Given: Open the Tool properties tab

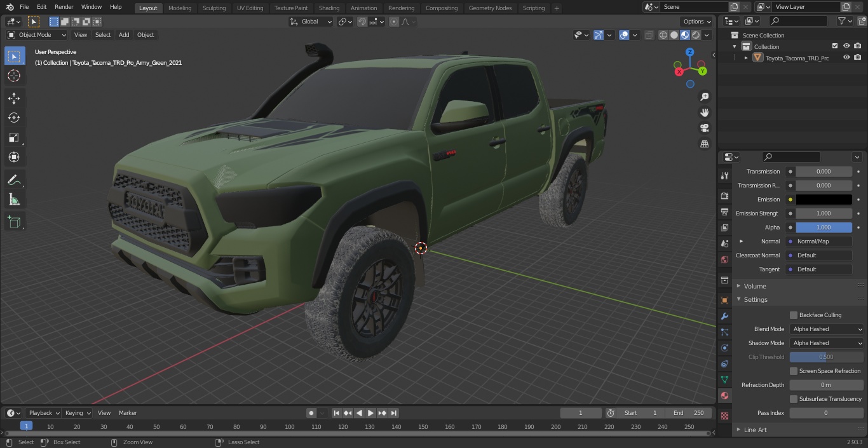Looking at the screenshot, I should coord(724,176).
